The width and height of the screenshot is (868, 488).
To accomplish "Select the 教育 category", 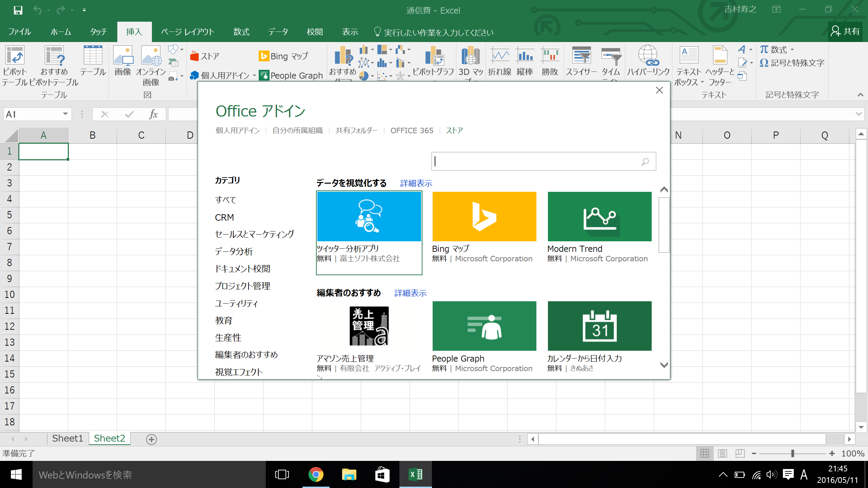I will 224,320.
